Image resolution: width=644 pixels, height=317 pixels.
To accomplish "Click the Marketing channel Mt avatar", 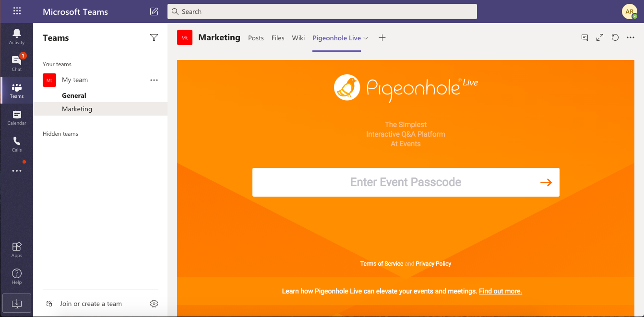I will (x=185, y=37).
